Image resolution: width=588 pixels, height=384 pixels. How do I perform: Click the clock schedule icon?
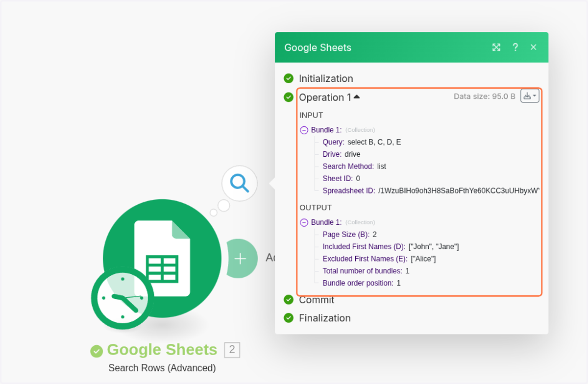click(x=122, y=298)
